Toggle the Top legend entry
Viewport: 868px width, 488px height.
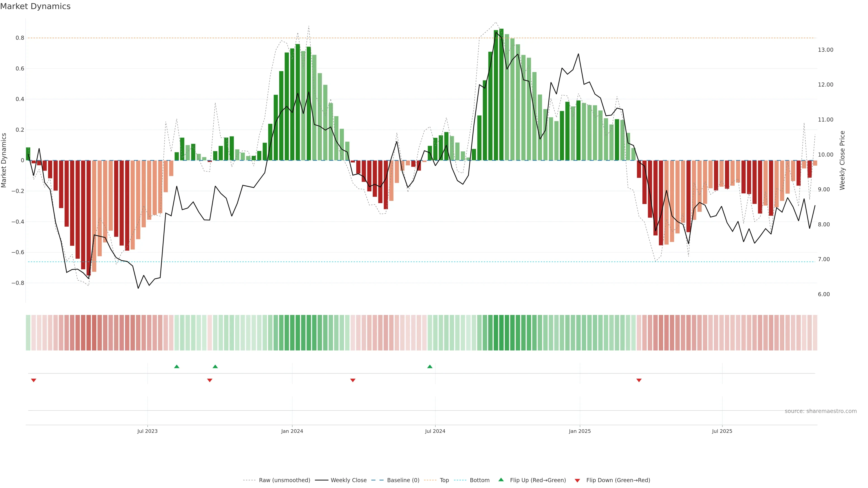click(x=444, y=480)
